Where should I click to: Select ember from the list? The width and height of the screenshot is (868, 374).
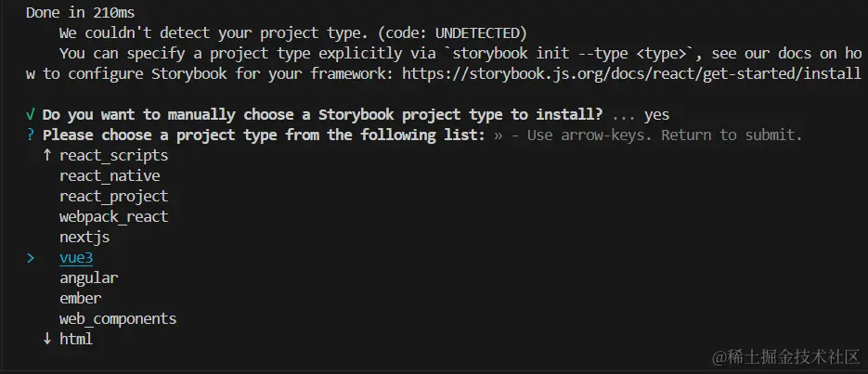pyautogui.click(x=80, y=298)
